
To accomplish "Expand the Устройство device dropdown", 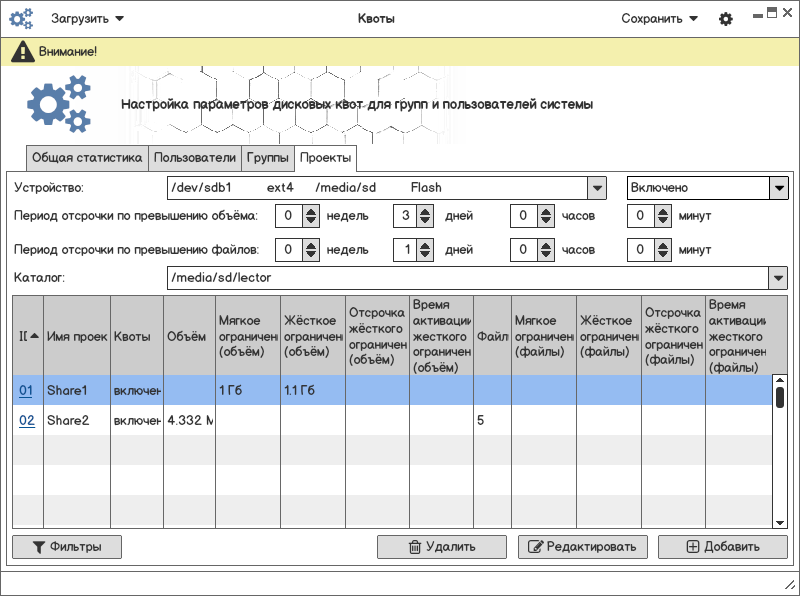I will point(596,188).
